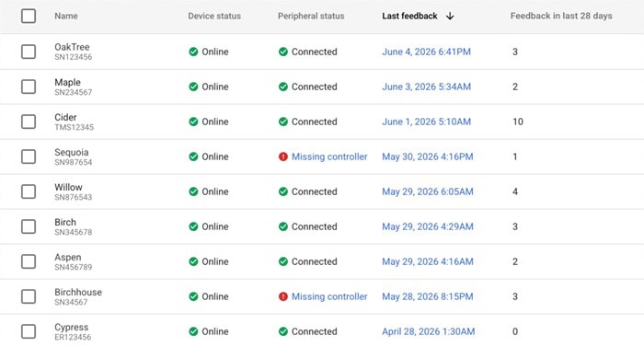Click OakTree's green Online status icon
This screenshot has width=644, height=347.
pos(193,52)
